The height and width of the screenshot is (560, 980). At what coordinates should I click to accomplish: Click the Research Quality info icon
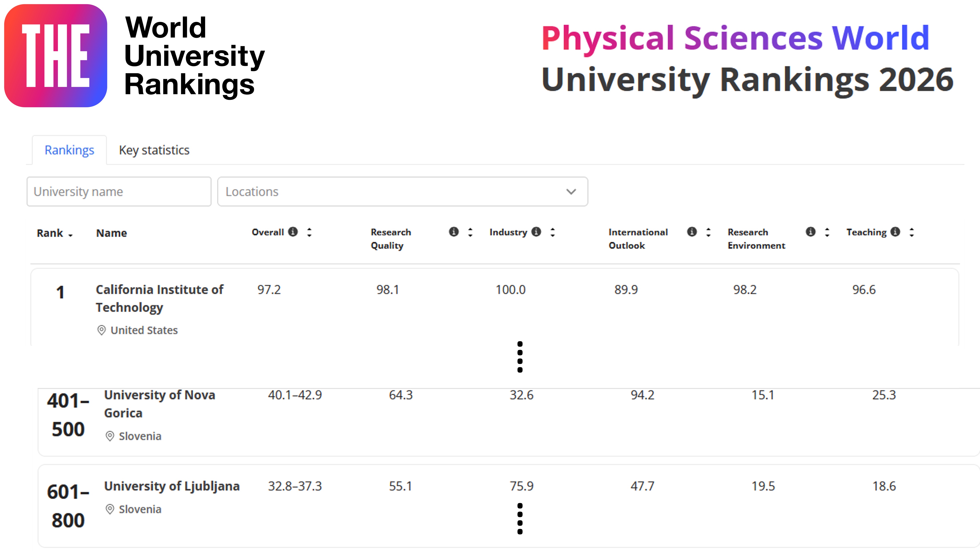click(x=453, y=232)
